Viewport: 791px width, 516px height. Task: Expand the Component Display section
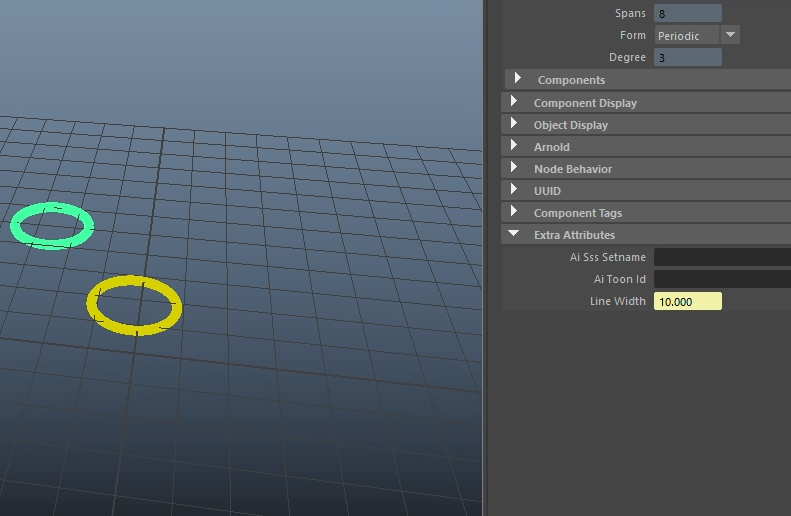(646, 102)
